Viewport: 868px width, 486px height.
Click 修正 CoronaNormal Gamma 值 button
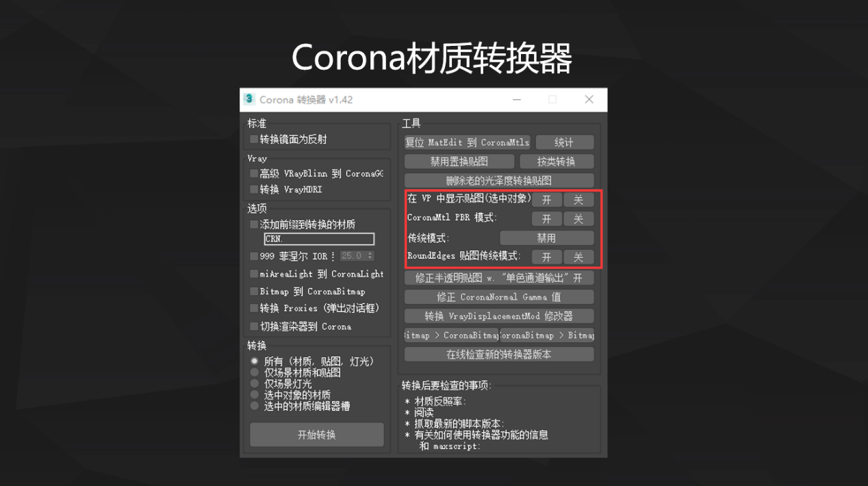499,297
